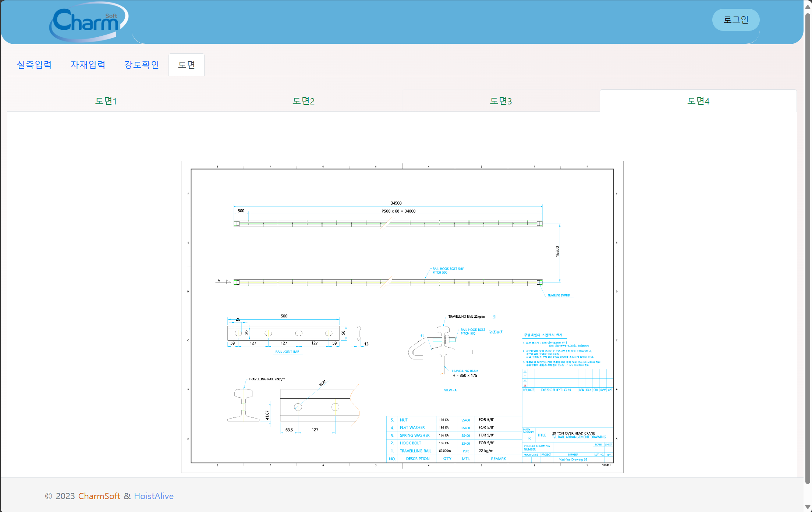Follow the CharmSoft footer link
Screen dimensions: 812x512
99,496
